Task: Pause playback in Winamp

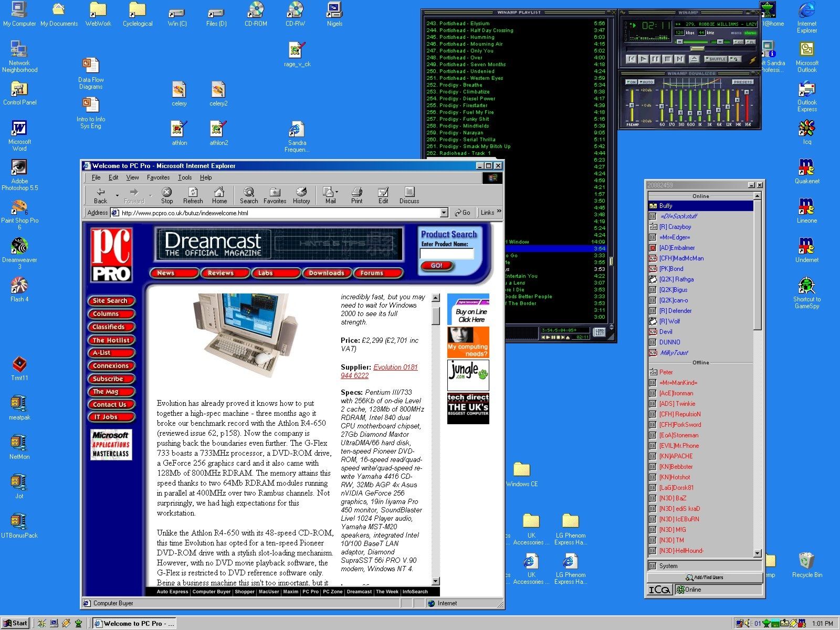Action: pos(655,59)
